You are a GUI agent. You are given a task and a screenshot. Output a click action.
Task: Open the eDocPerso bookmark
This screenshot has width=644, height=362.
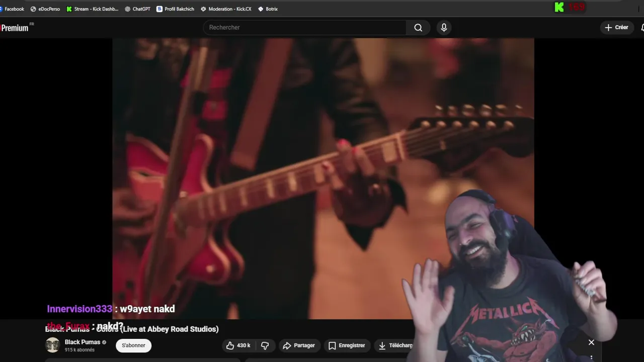tap(45, 9)
